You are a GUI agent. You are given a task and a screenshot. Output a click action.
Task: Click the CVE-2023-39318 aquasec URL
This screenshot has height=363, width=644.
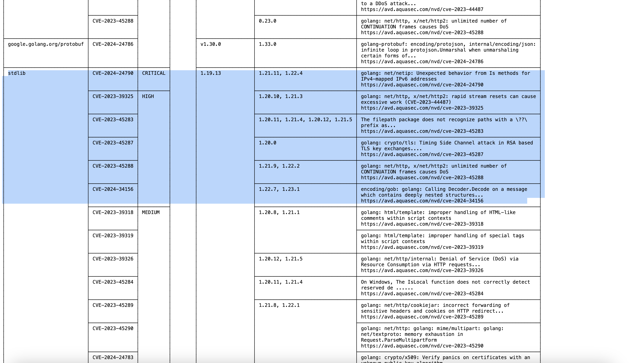(x=422, y=224)
